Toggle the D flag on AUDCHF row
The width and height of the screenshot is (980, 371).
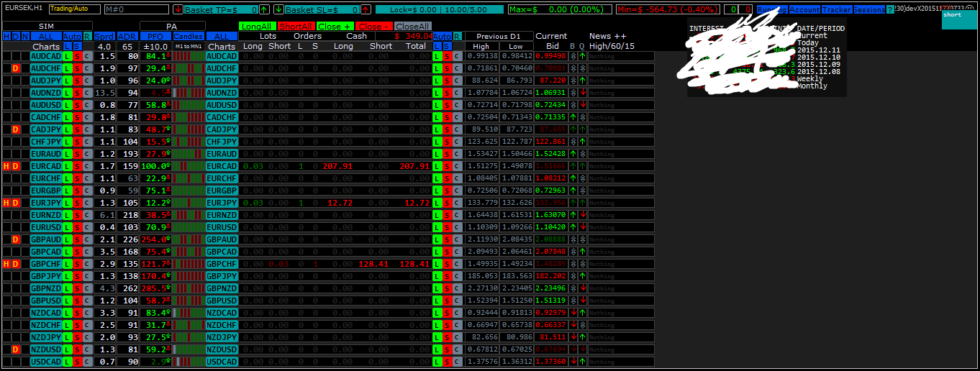pyautogui.click(x=16, y=68)
